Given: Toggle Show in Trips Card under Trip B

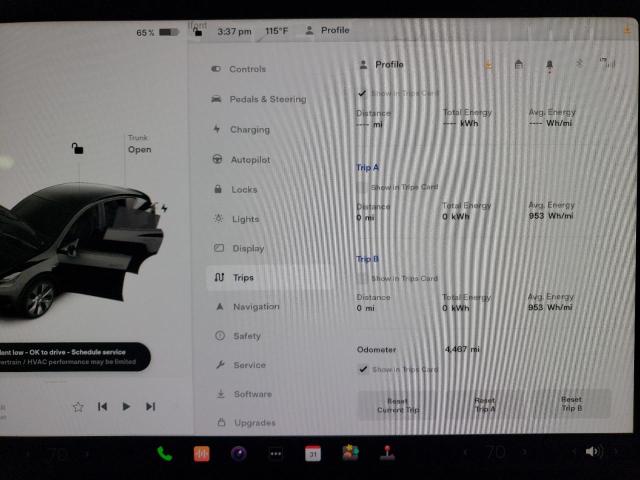Looking at the screenshot, I should pyautogui.click(x=361, y=278).
